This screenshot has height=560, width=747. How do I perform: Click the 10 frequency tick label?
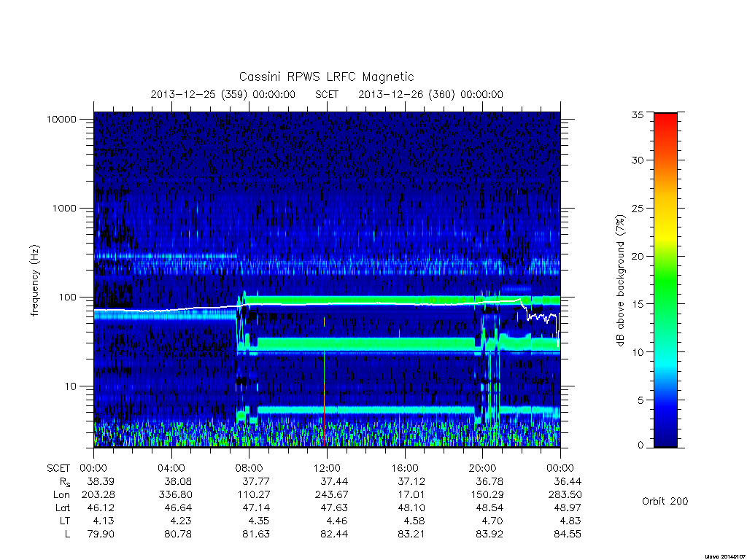(x=71, y=386)
